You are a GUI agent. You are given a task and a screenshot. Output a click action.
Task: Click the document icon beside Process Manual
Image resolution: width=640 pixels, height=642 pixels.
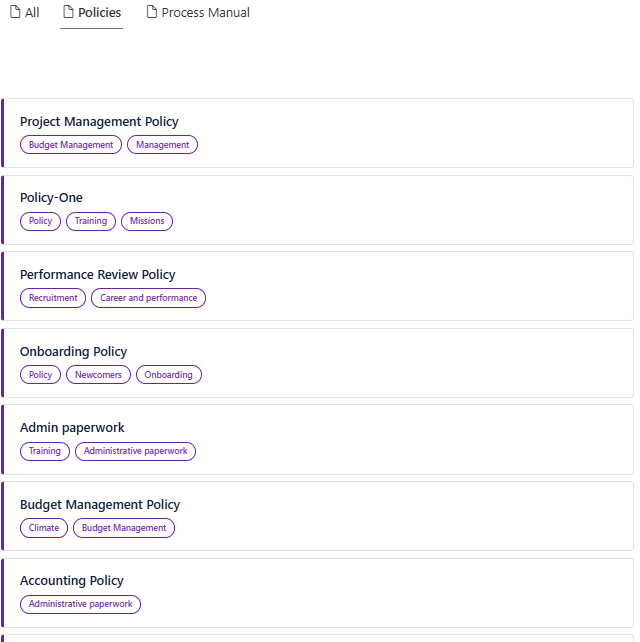pos(152,12)
